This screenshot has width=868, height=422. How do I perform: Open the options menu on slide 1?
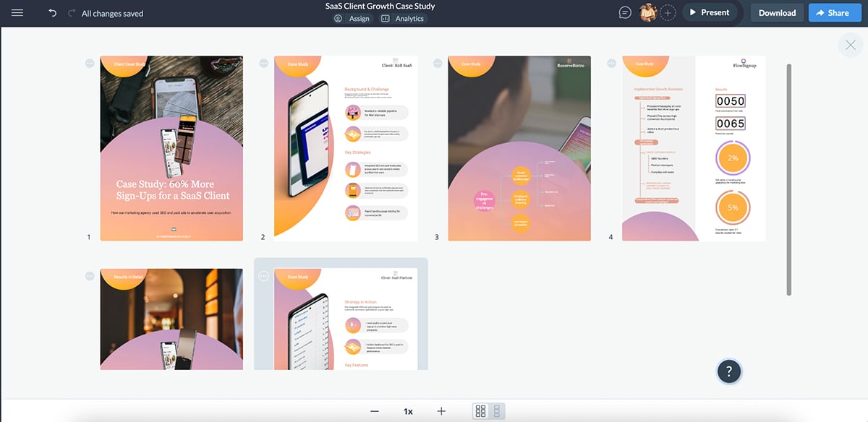[x=89, y=63]
